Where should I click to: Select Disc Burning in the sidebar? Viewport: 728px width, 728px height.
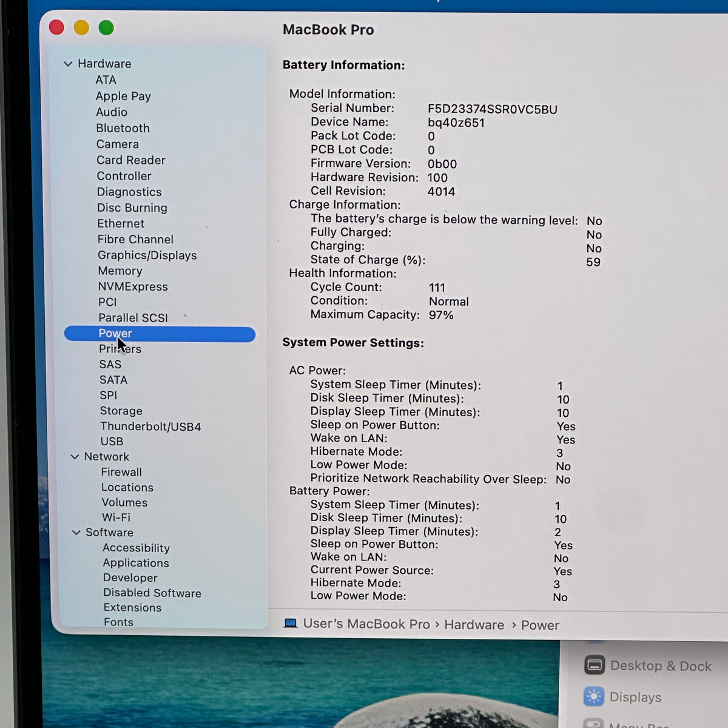(132, 207)
